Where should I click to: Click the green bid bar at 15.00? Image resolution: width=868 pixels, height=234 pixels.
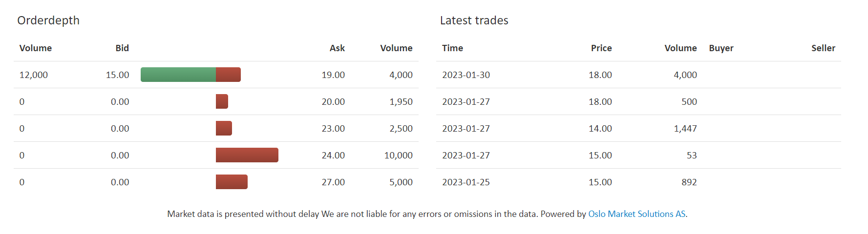(x=178, y=75)
